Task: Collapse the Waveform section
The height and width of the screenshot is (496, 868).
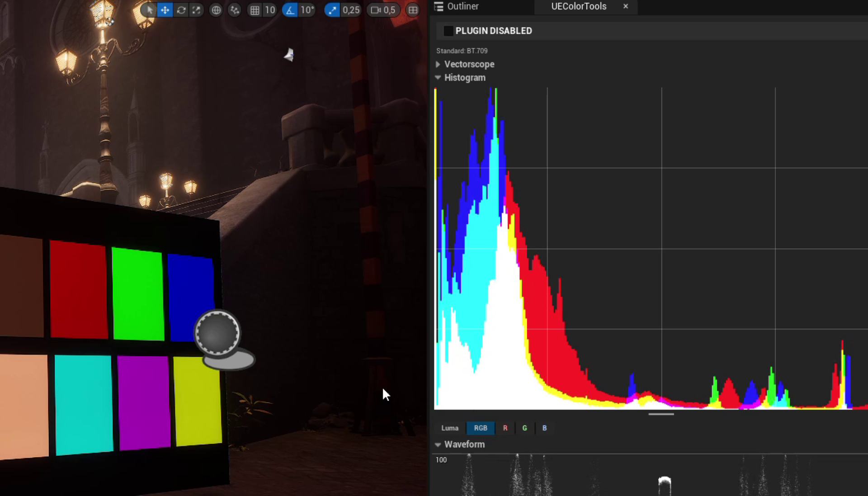Action: coord(438,444)
